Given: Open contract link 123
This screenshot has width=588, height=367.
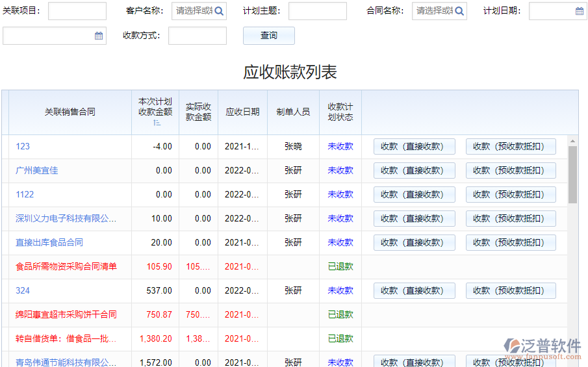Looking at the screenshot, I should click(23, 147).
